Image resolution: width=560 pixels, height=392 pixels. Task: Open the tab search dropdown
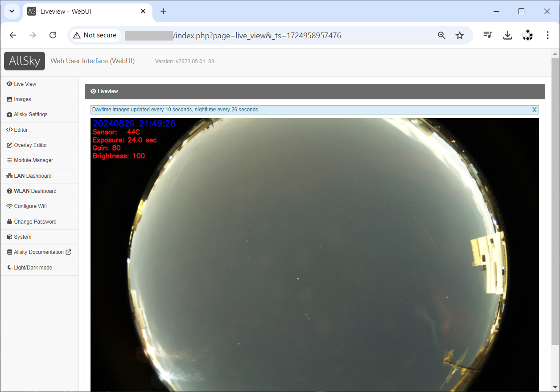coord(12,11)
